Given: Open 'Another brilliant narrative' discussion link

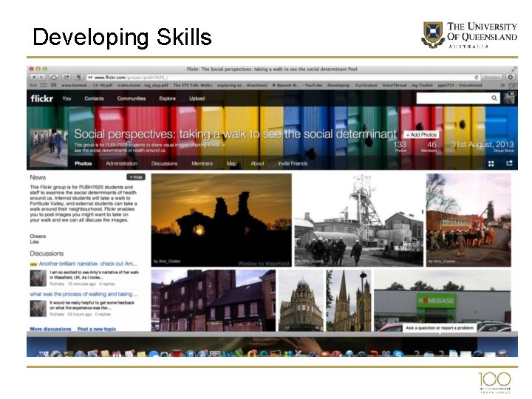Looking at the screenshot, I should click(87, 264).
